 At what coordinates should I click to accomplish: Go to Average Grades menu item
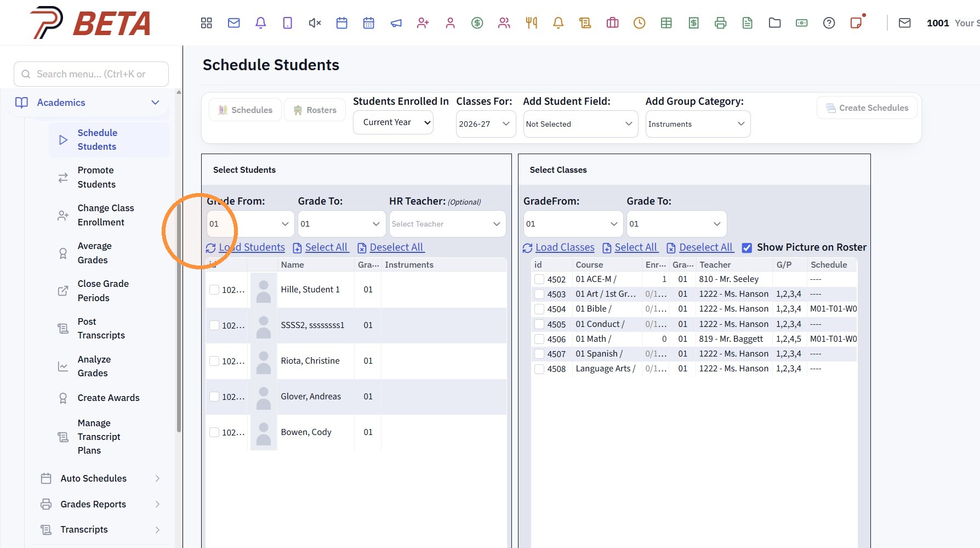point(109,253)
